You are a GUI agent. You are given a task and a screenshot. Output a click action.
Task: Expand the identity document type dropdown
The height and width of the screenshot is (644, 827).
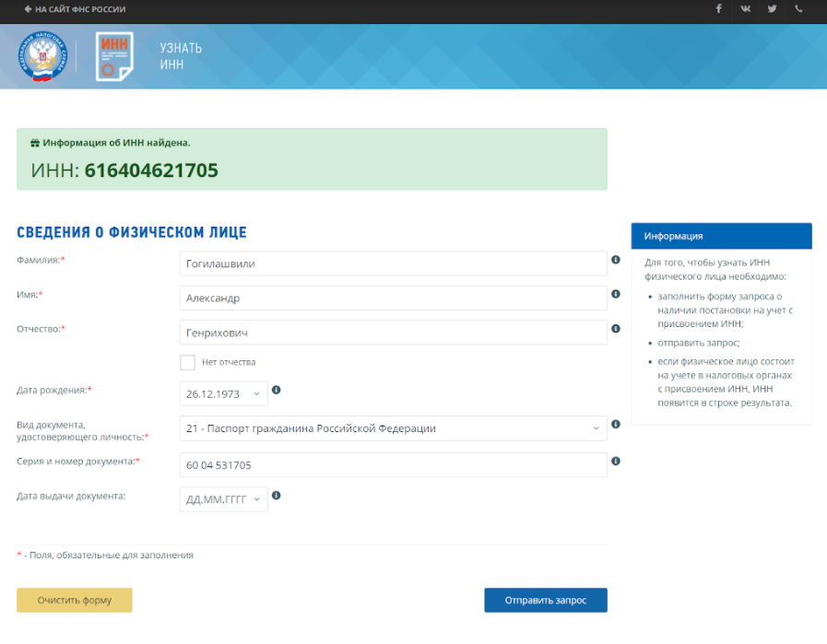point(393,428)
